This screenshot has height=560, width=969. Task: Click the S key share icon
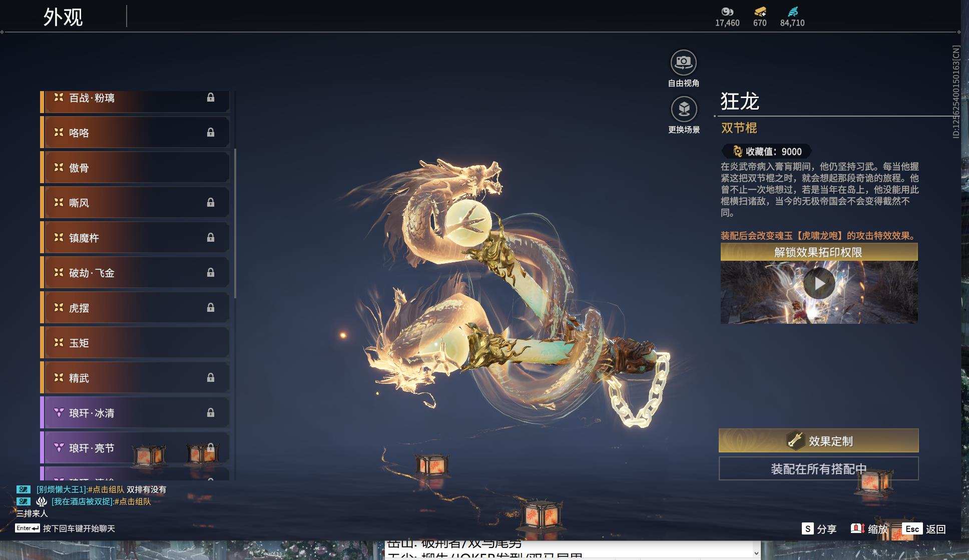coord(807,529)
